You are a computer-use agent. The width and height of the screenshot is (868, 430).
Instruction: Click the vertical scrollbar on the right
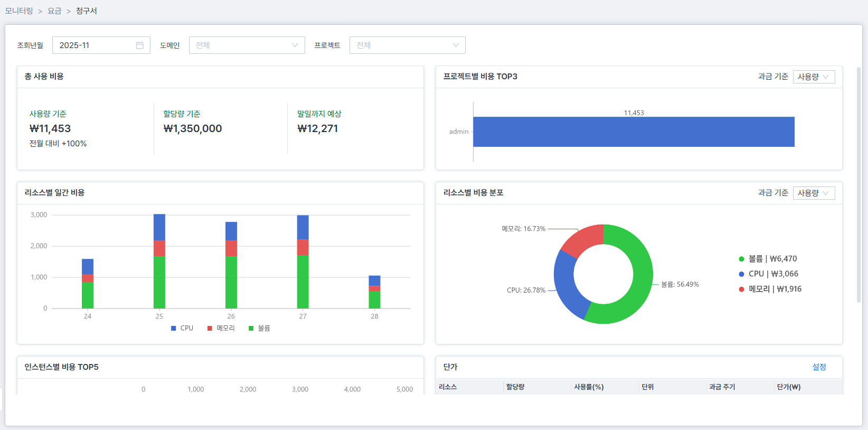click(x=859, y=185)
